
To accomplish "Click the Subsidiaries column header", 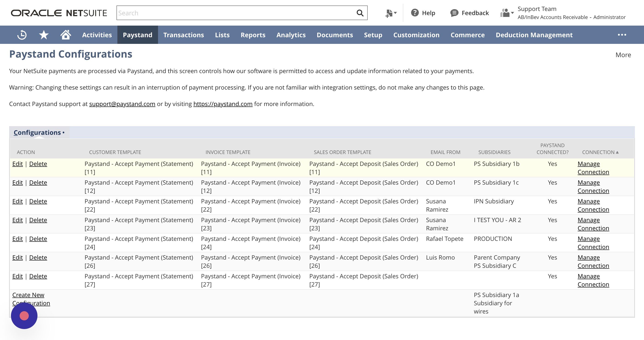I will click(x=494, y=152).
